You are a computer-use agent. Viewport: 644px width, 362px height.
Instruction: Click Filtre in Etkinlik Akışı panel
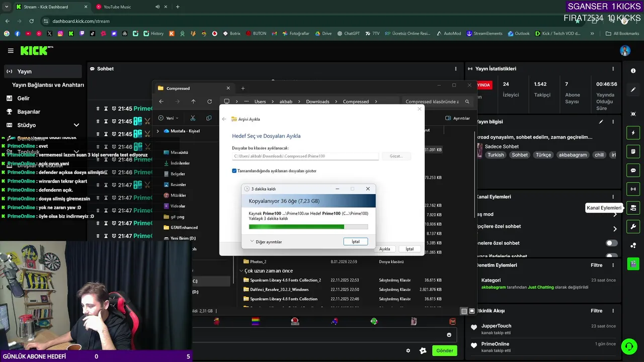597,311
